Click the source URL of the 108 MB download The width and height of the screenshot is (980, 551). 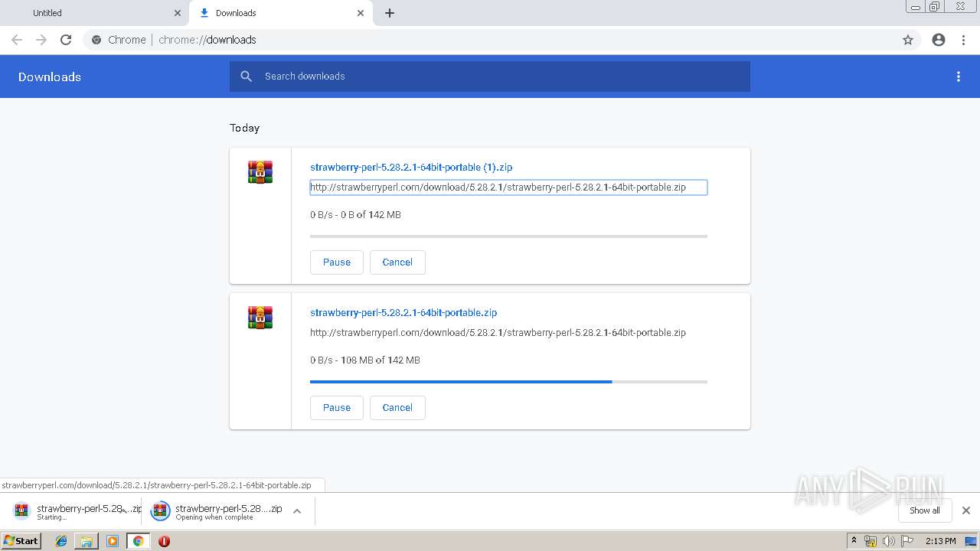point(498,332)
